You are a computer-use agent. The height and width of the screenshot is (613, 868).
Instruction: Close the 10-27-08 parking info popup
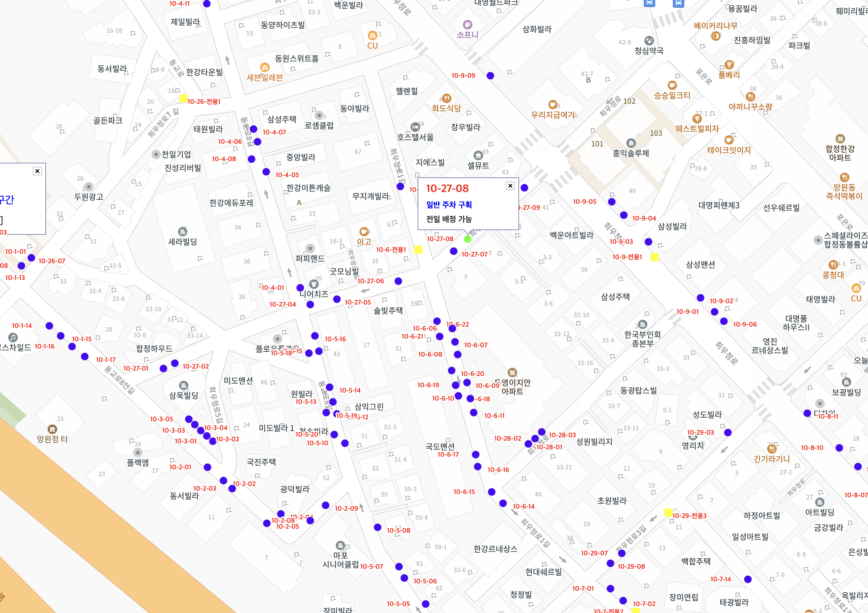(x=510, y=185)
